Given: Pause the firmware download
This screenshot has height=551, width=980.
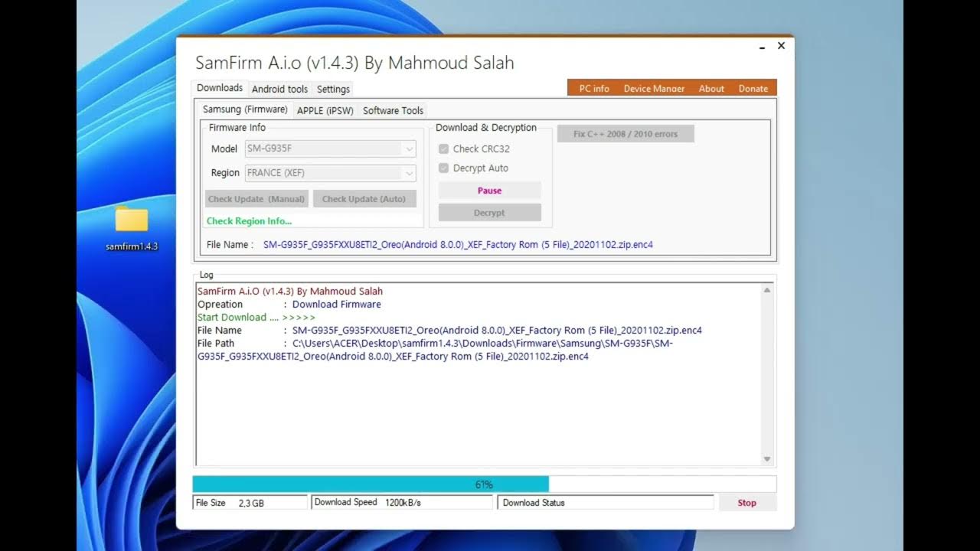Looking at the screenshot, I should (490, 191).
